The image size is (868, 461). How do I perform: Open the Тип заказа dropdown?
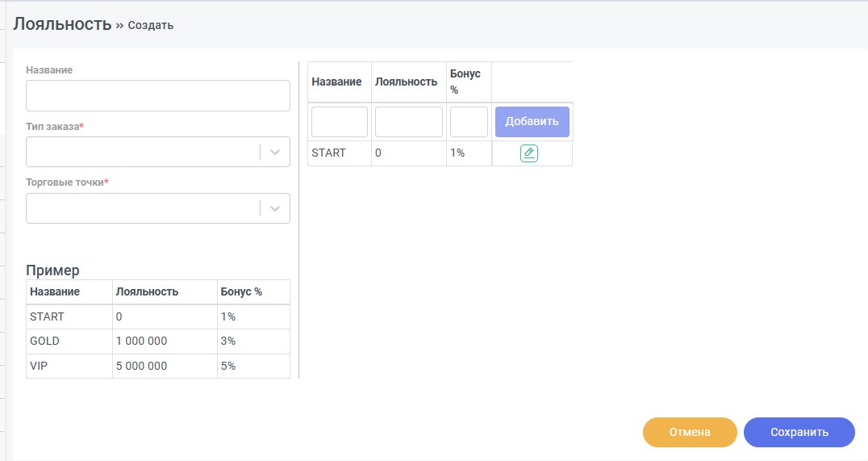pyautogui.click(x=158, y=152)
